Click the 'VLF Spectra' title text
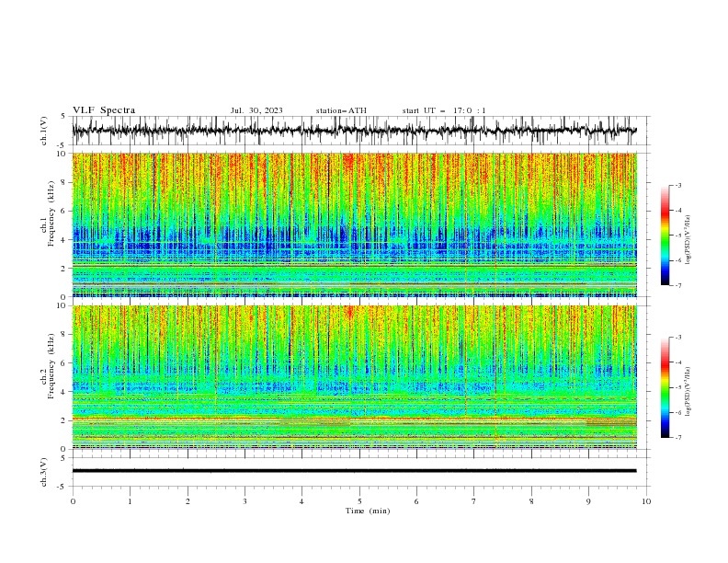 point(104,110)
